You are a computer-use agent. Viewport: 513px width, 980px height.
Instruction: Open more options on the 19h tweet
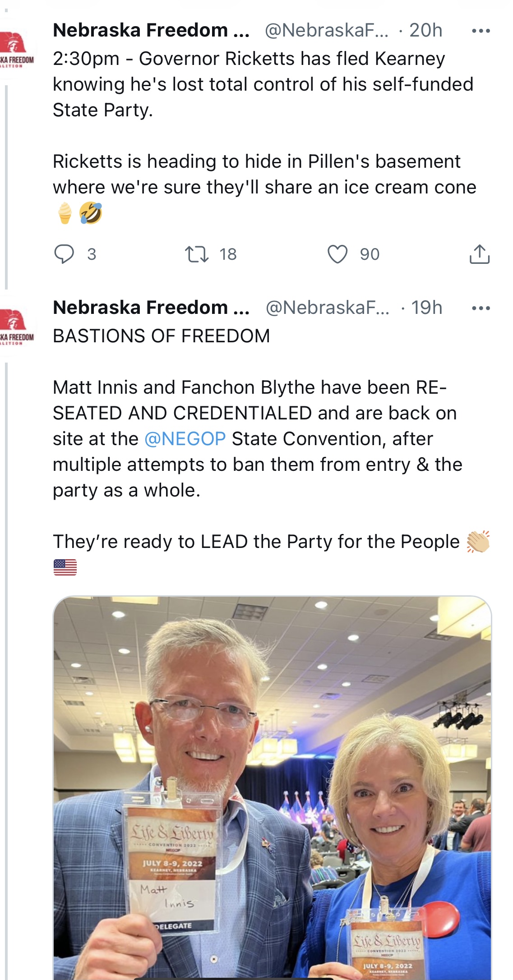pos(481,308)
